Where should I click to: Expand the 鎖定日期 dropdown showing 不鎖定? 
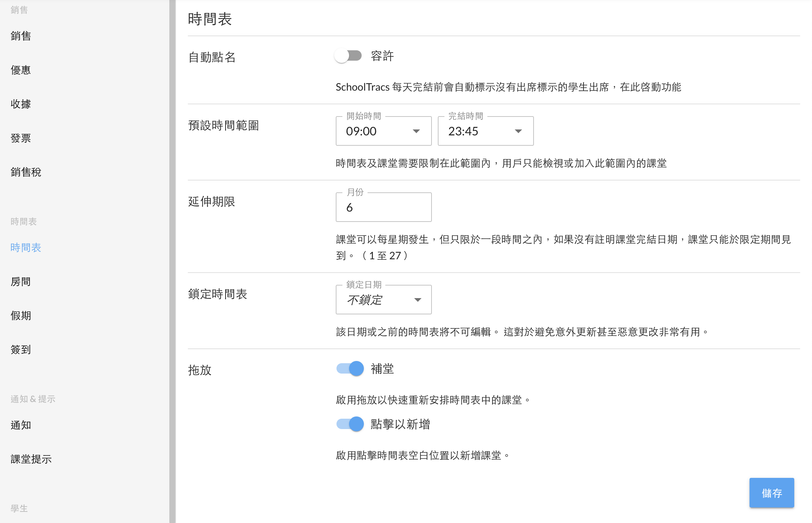(x=383, y=300)
